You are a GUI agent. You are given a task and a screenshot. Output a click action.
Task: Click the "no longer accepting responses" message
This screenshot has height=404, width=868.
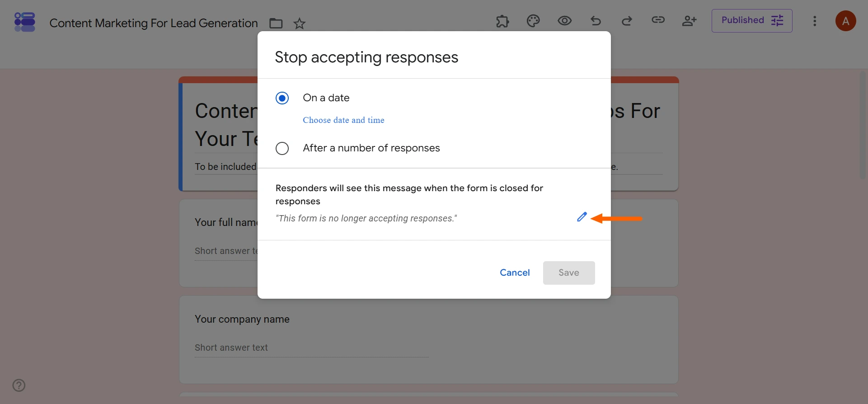[366, 219]
